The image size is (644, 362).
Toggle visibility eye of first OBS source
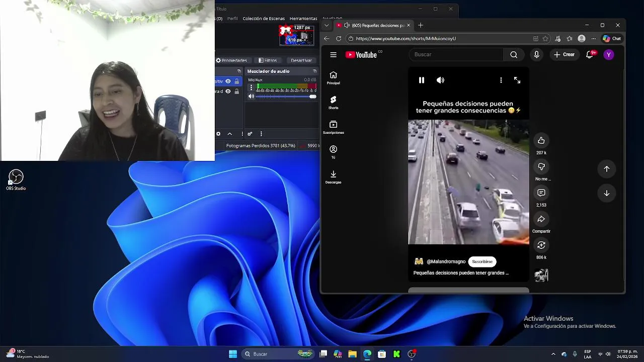228,81
